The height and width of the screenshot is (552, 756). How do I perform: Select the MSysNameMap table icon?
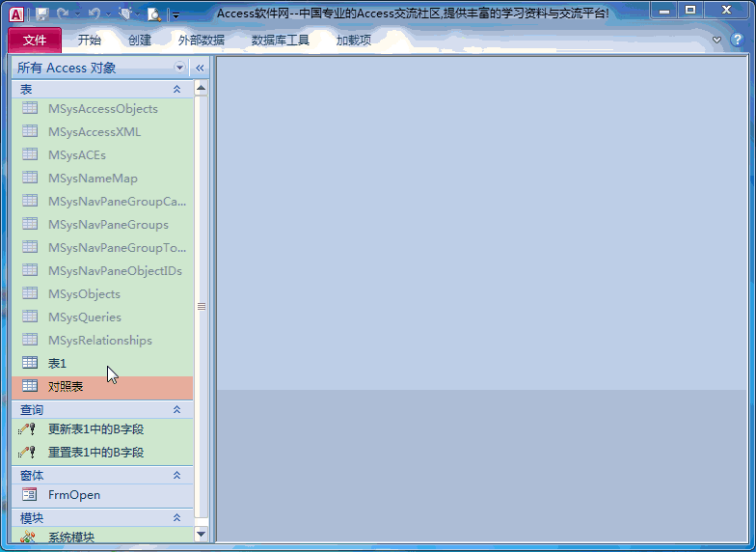pyautogui.click(x=30, y=178)
